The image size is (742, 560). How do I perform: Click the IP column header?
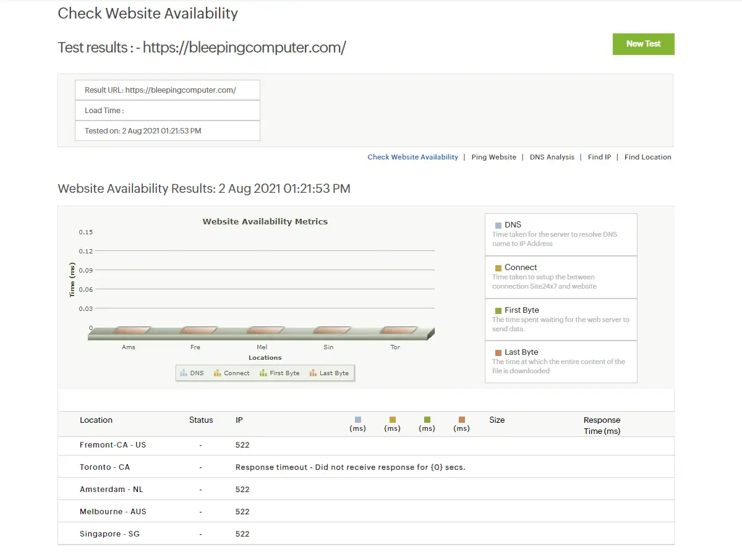[x=239, y=420]
